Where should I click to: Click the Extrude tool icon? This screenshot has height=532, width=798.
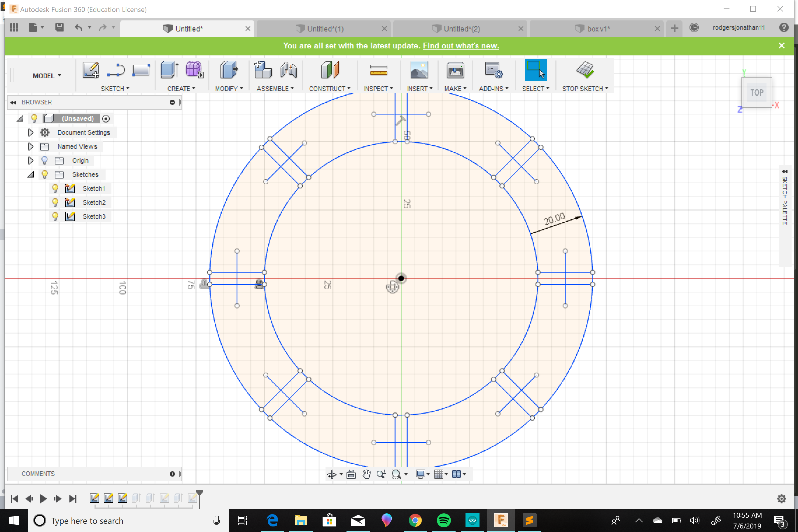pyautogui.click(x=170, y=70)
